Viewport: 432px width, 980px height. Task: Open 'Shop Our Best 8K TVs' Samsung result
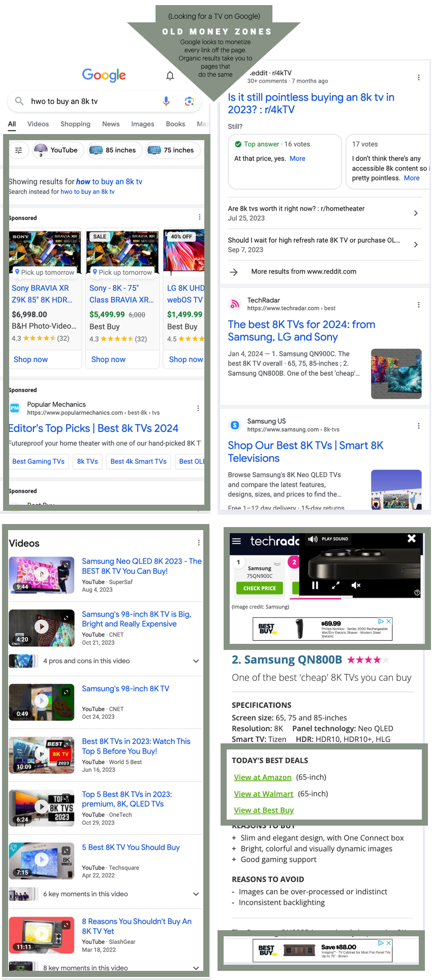pos(306,452)
